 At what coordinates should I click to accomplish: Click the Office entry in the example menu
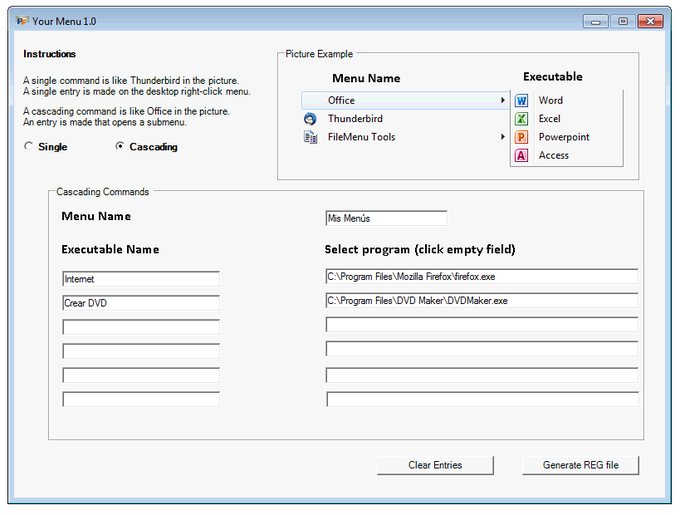click(405, 100)
